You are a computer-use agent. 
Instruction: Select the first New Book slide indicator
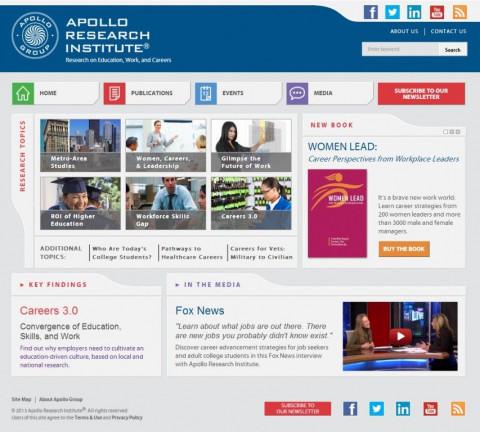pyautogui.click(x=445, y=132)
